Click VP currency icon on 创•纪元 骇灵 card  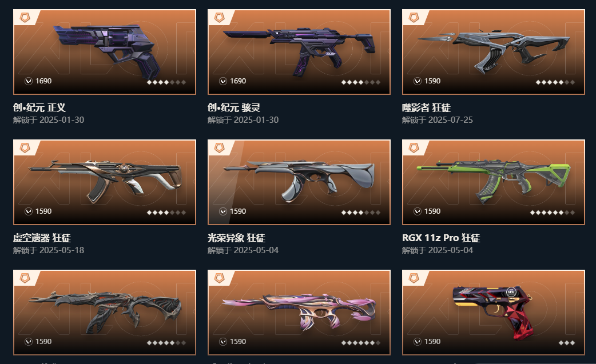pos(223,81)
